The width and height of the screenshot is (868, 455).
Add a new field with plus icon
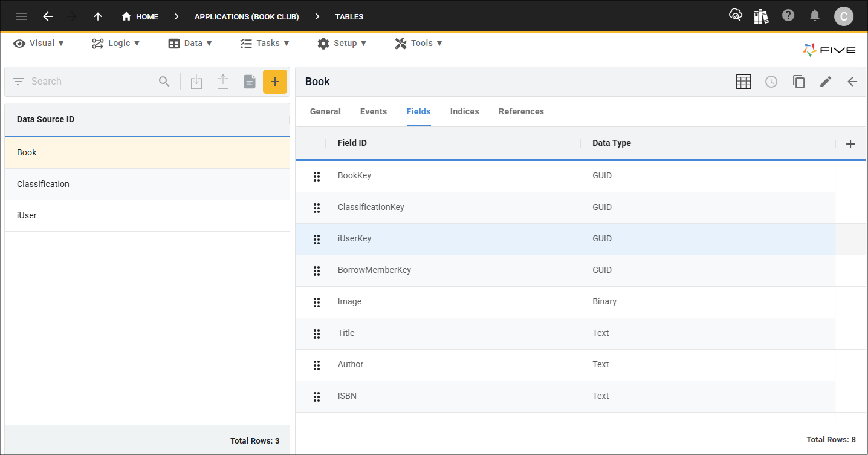(x=850, y=144)
